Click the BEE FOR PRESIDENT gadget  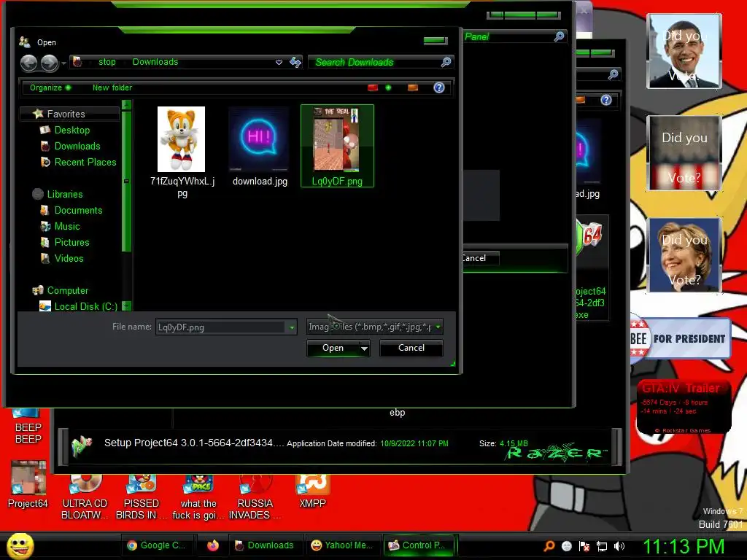click(681, 339)
